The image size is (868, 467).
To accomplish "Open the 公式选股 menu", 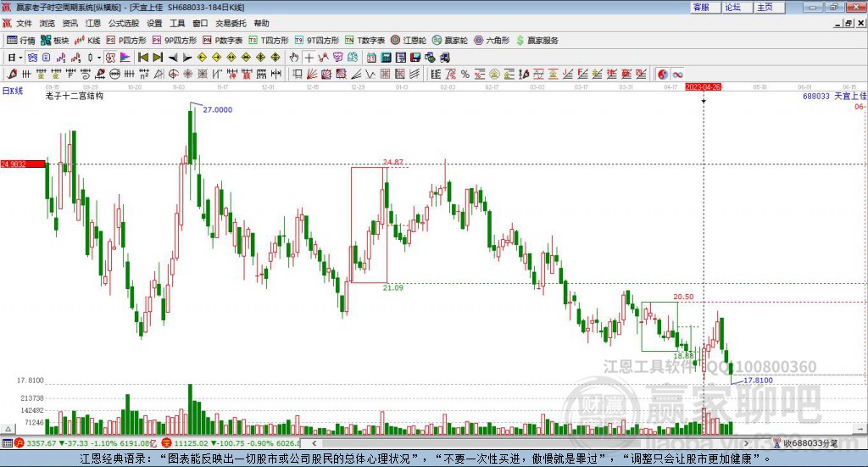I will (124, 23).
